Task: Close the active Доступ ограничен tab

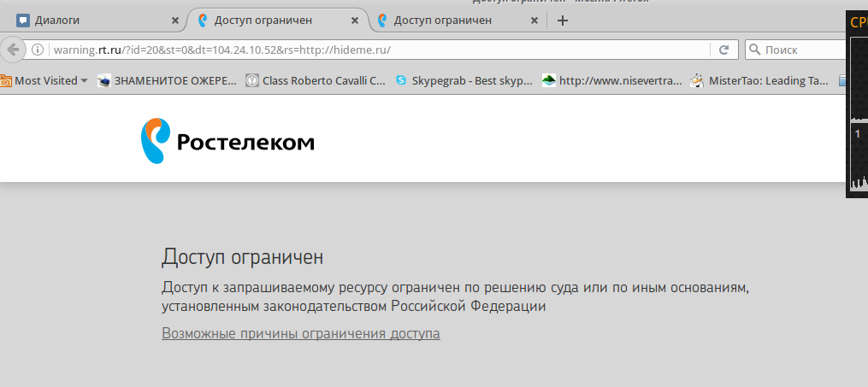Action: [x=355, y=21]
